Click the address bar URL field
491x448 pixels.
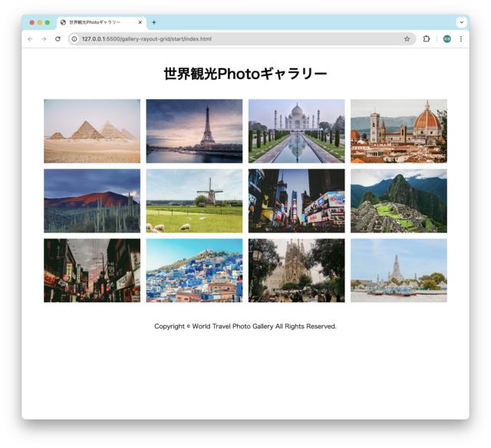coord(242,39)
